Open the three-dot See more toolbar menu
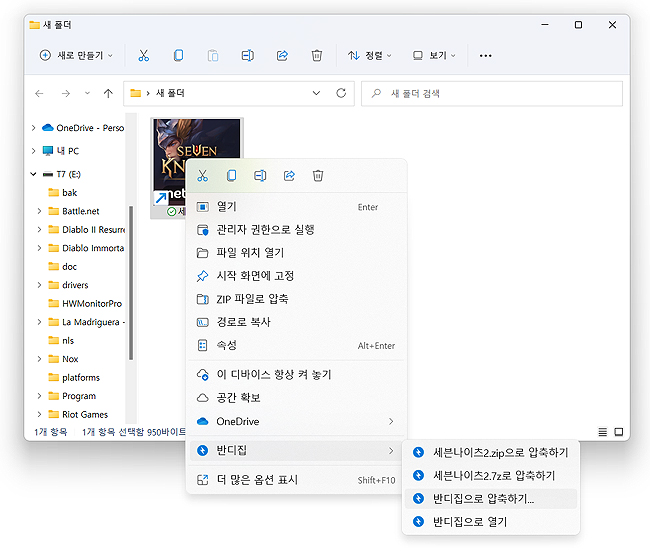 point(485,56)
